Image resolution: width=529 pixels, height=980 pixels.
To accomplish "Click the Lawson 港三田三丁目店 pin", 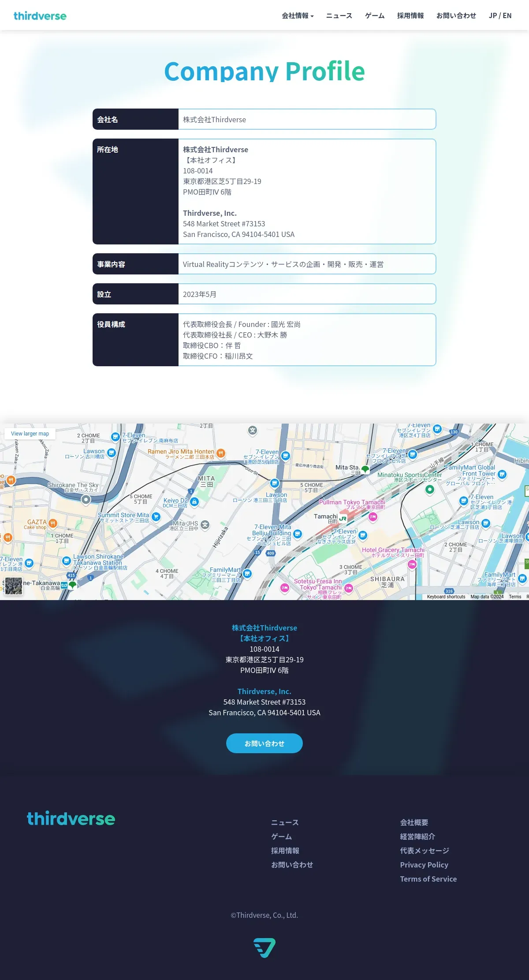I will click(275, 483).
